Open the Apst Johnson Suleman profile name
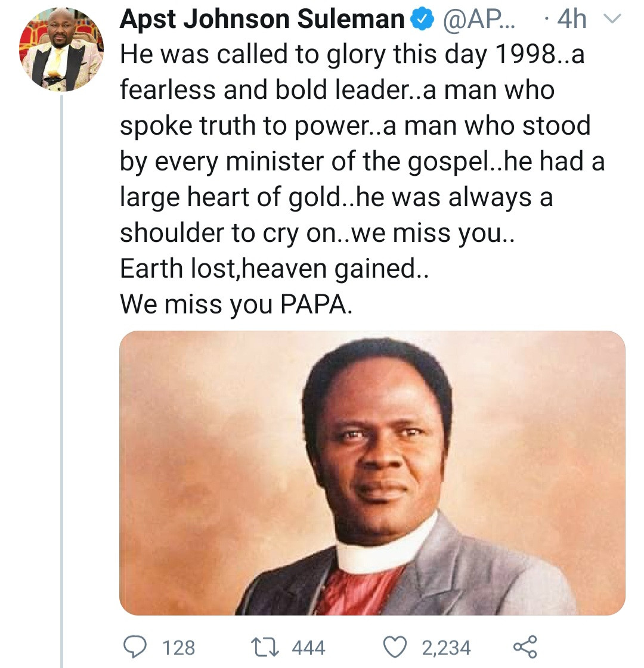644x668 pixels. (x=262, y=20)
